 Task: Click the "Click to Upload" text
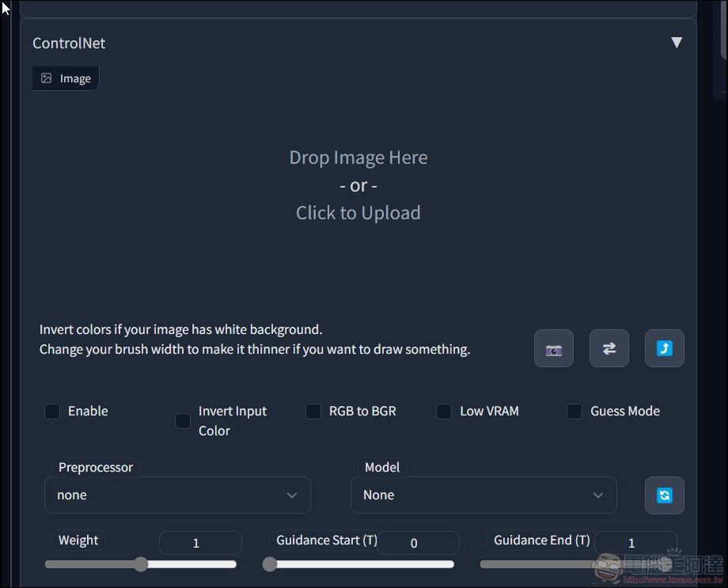pyautogui.click(x=358, y=213)
